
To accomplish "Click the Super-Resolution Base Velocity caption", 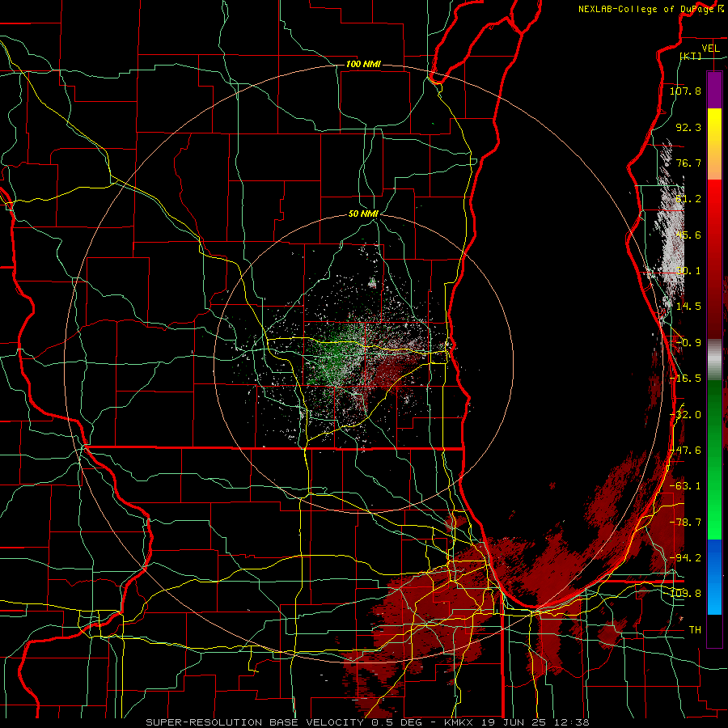I will point(367,722).
